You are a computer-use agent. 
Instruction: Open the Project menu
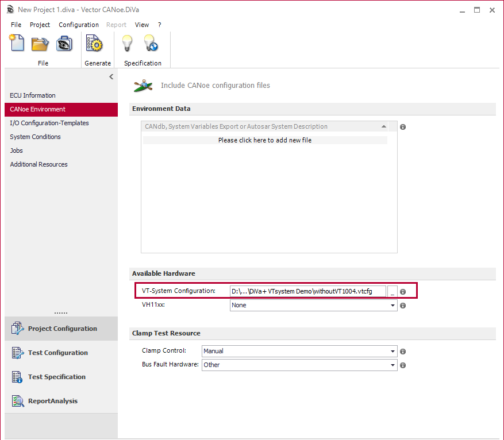click(40, 25)
